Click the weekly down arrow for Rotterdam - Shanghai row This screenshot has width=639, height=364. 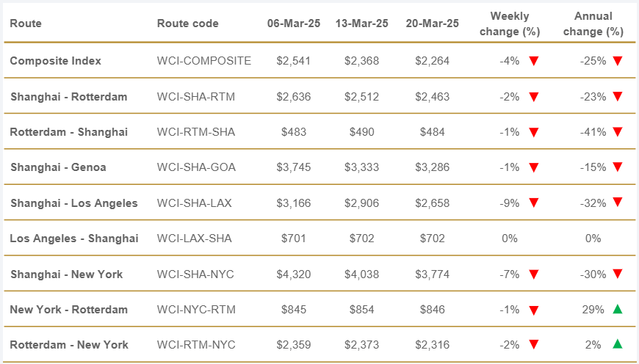[534, 132]
